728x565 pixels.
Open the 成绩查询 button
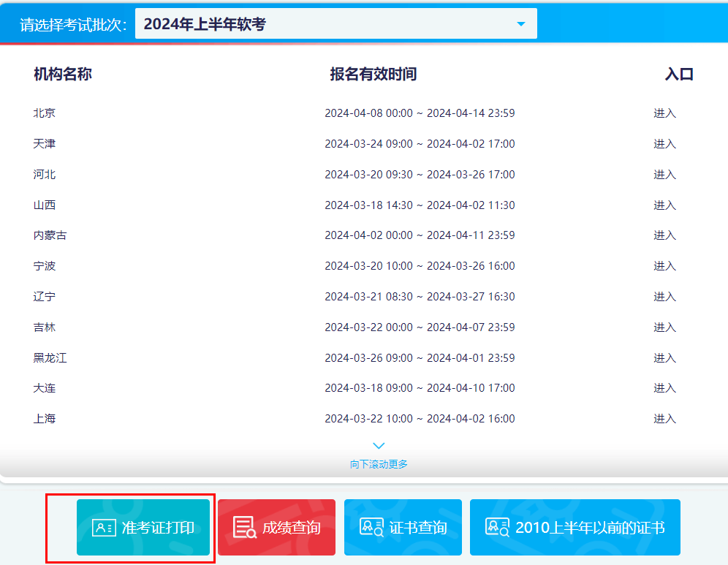point(277,528)
